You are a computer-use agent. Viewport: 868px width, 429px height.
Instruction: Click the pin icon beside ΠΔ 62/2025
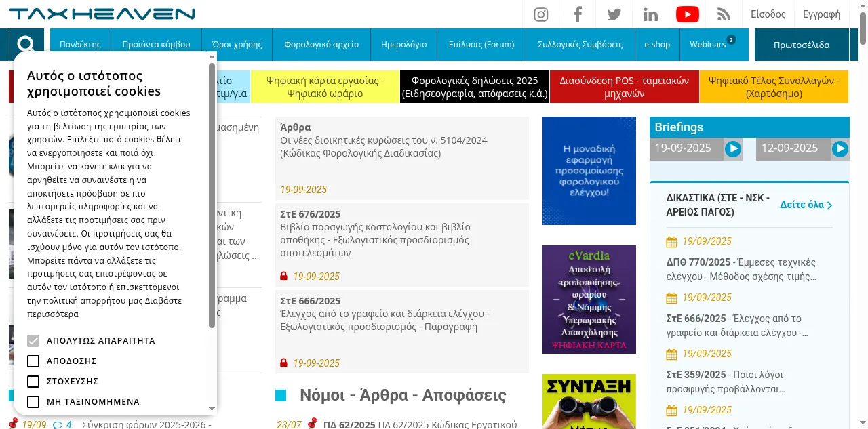click(x=312, y=424)
